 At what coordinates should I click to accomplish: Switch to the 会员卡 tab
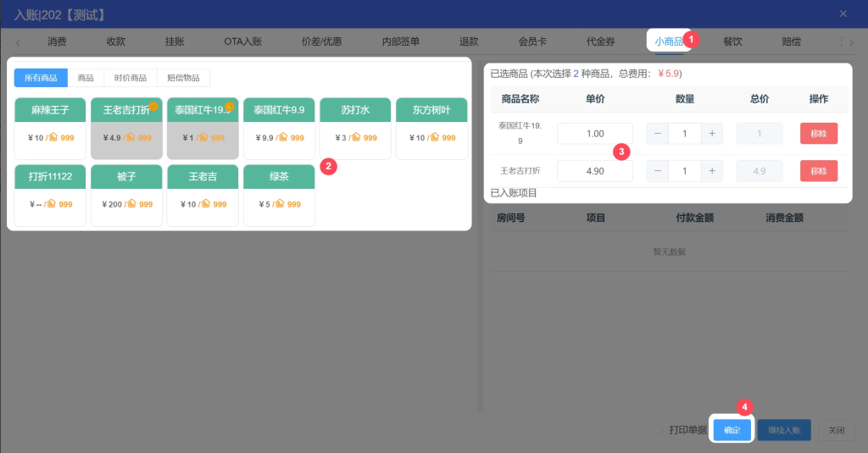click(x=532, y=41)
